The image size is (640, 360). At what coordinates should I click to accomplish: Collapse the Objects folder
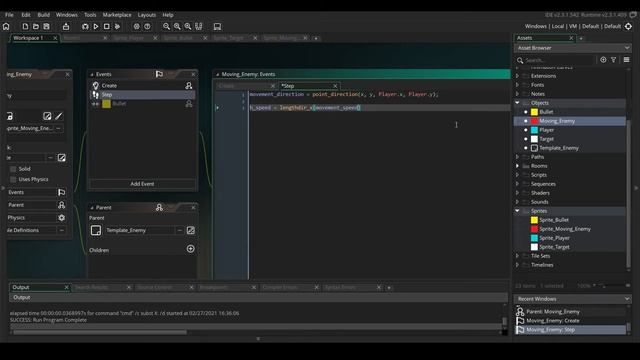click(x=517, y=103)
